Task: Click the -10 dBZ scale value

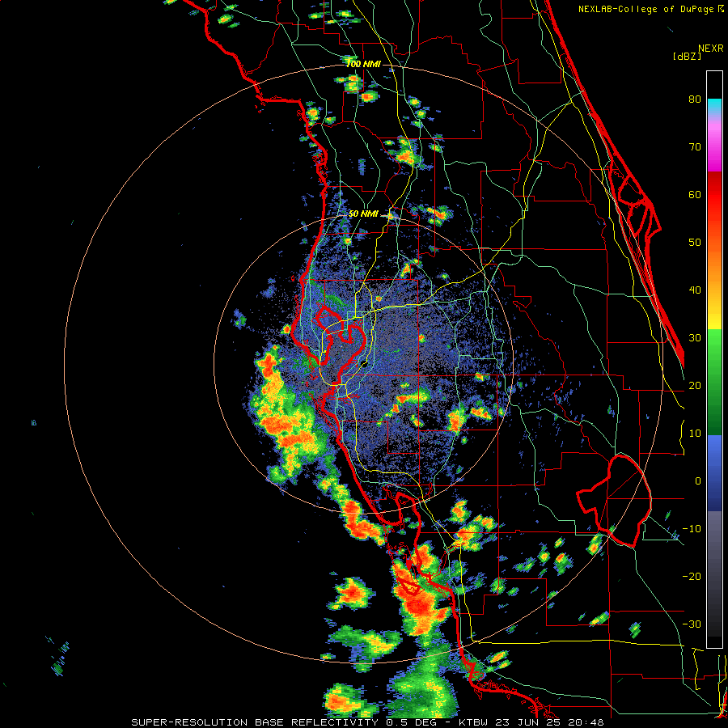Action: (692, 529)
